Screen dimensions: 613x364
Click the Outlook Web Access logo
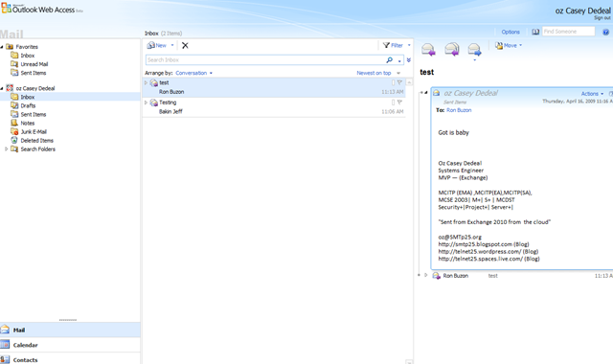click(42, 9)
